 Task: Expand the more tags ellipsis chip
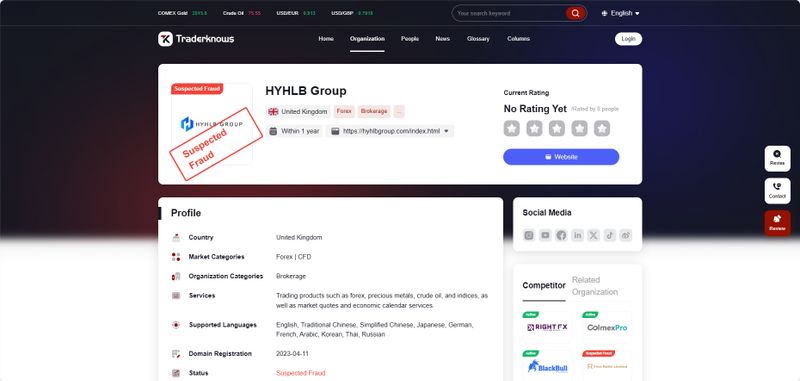(x=399, y=112)
